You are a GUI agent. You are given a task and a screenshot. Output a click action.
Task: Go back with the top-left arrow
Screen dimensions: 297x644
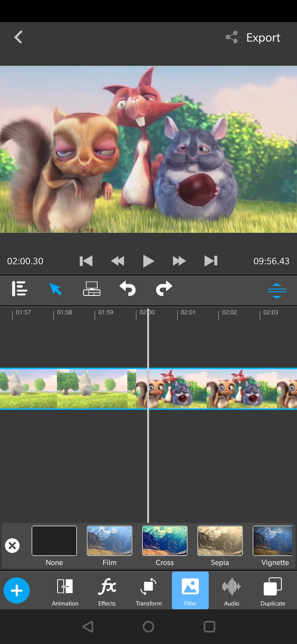[18, 37]
